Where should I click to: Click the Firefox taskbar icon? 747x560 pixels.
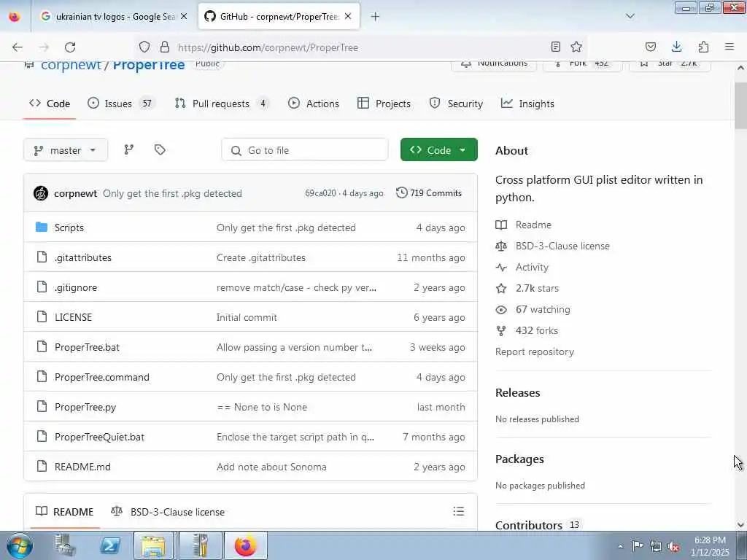(245, 545)
